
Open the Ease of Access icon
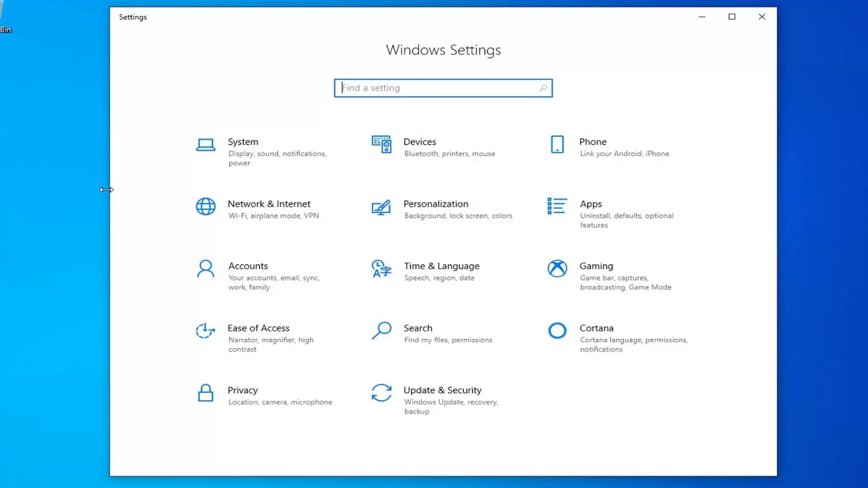coord(205,331)
